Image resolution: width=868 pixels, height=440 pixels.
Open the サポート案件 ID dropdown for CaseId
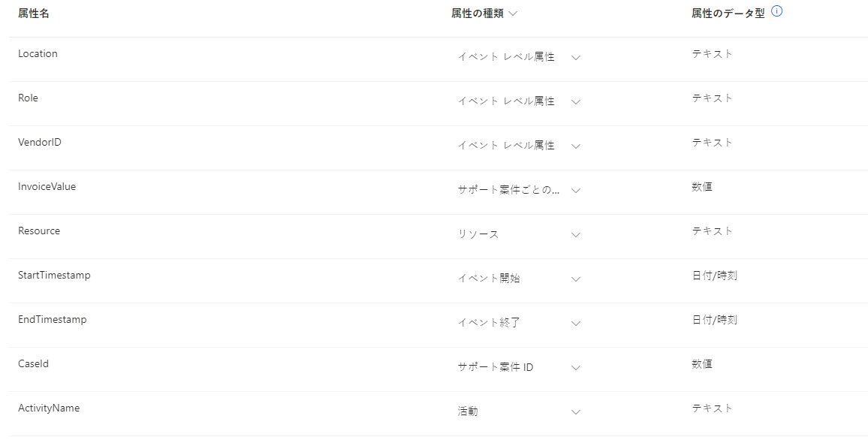tap(518, 367)
